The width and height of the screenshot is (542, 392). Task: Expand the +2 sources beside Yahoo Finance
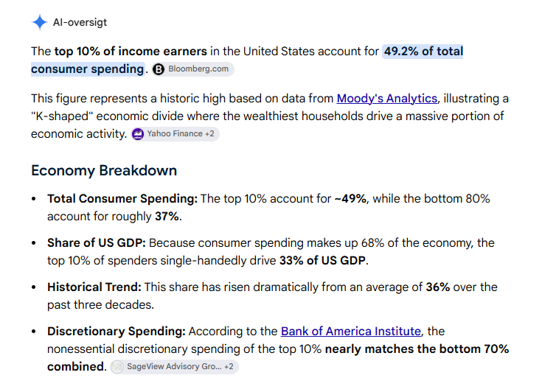click(x=209, y=133)
